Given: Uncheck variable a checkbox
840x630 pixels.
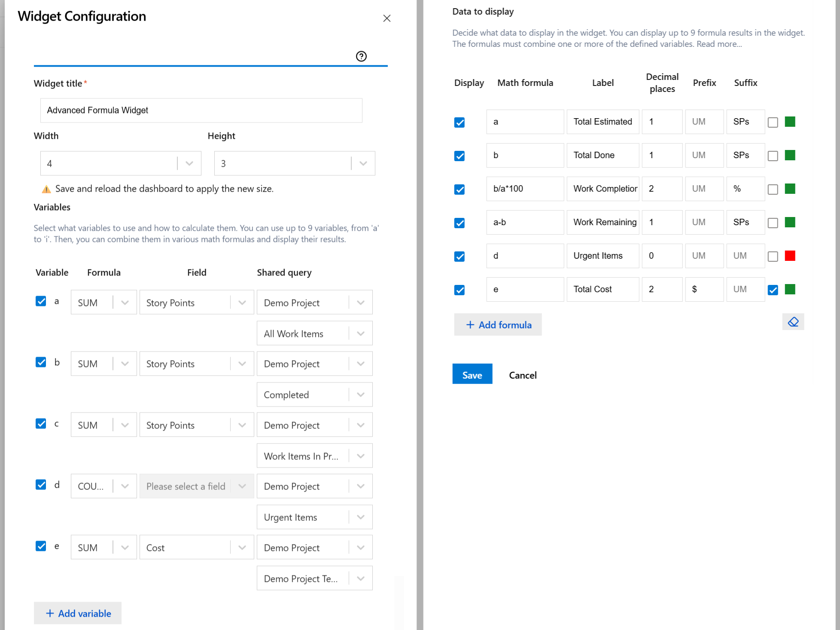Looking at the screenshot, I should 41,301.
